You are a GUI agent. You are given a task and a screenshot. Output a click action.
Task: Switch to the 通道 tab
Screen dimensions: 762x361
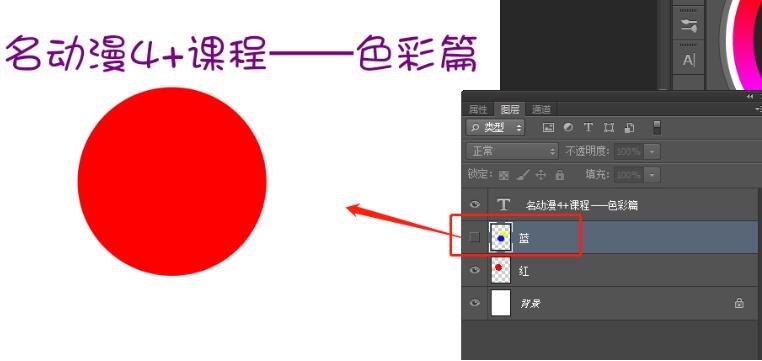tap(541, 109)
